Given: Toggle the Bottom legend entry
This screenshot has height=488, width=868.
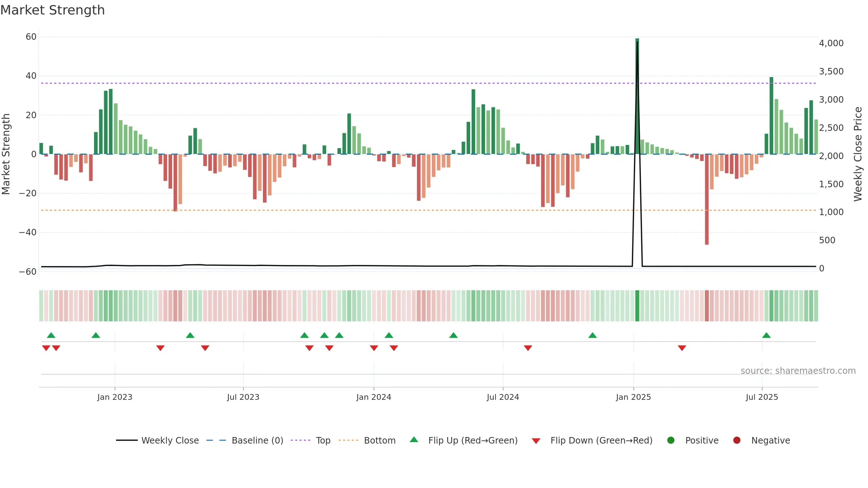Looking at the screenshot, I should click(367, 440).
